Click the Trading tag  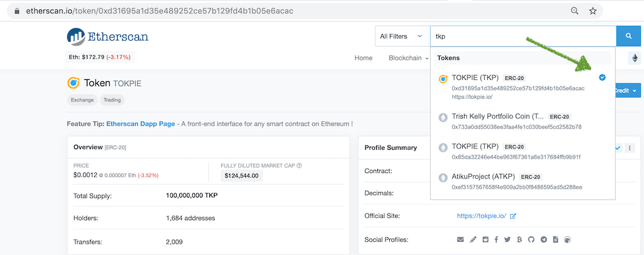coord(112,99)
